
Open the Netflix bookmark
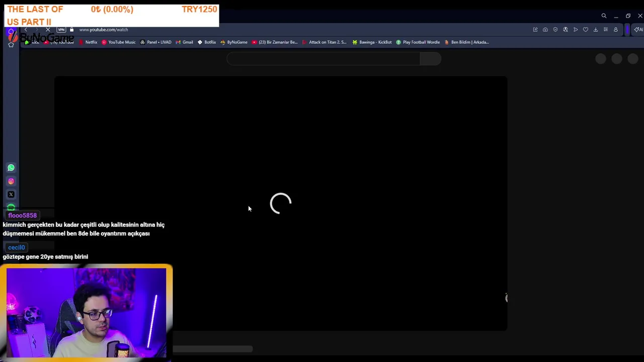[x=88, y=42]
